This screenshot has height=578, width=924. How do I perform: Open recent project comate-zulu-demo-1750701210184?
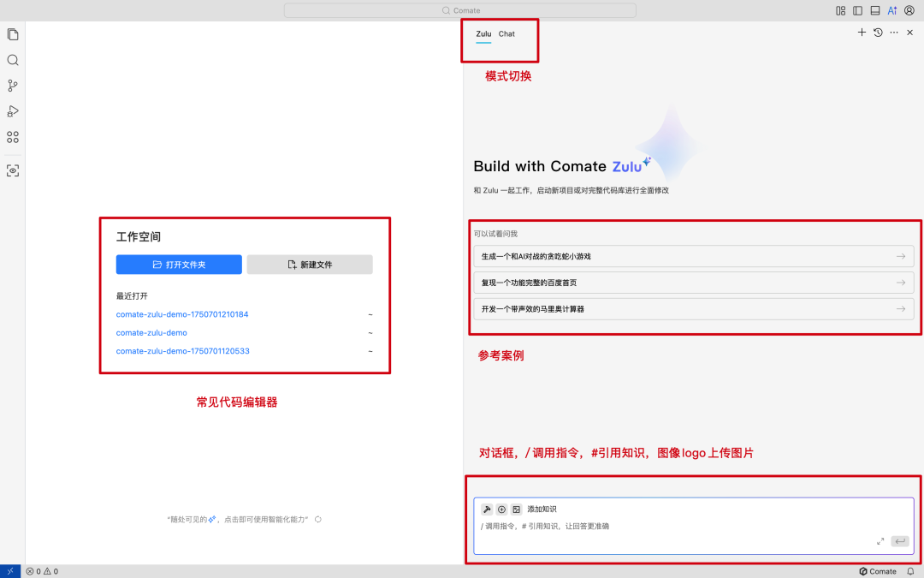tap(182, 314)
